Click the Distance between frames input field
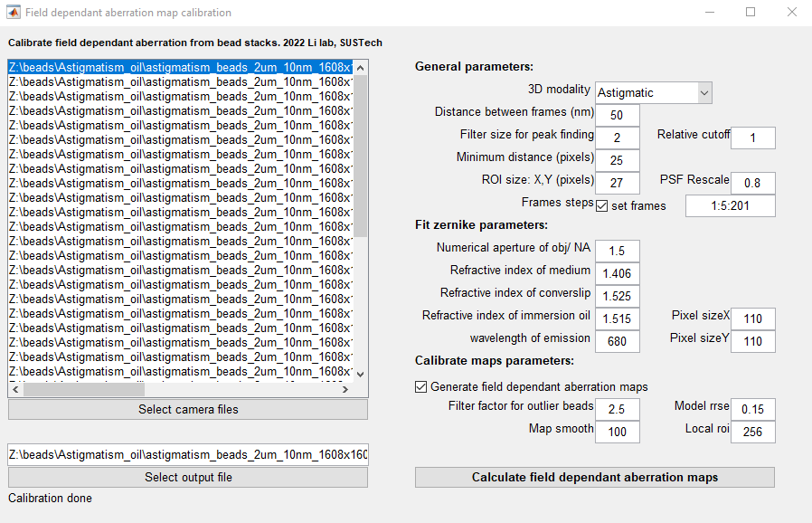The width and height of the screenshot is (812, 523). pyautogui.click(x=617, y=115)
